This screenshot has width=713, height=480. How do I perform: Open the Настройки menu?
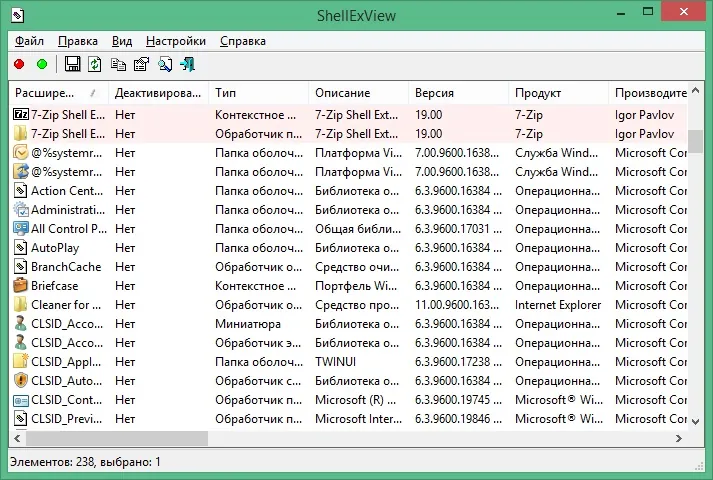[x=176, y=41]
